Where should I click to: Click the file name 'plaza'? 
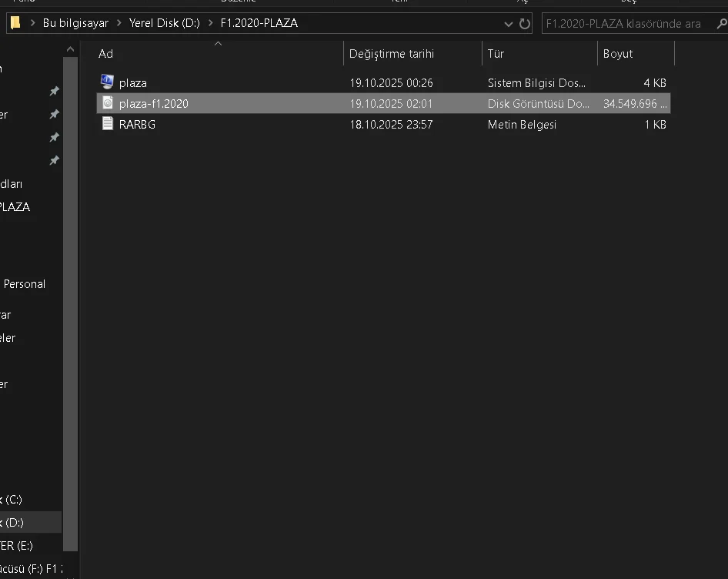(133, 82)
